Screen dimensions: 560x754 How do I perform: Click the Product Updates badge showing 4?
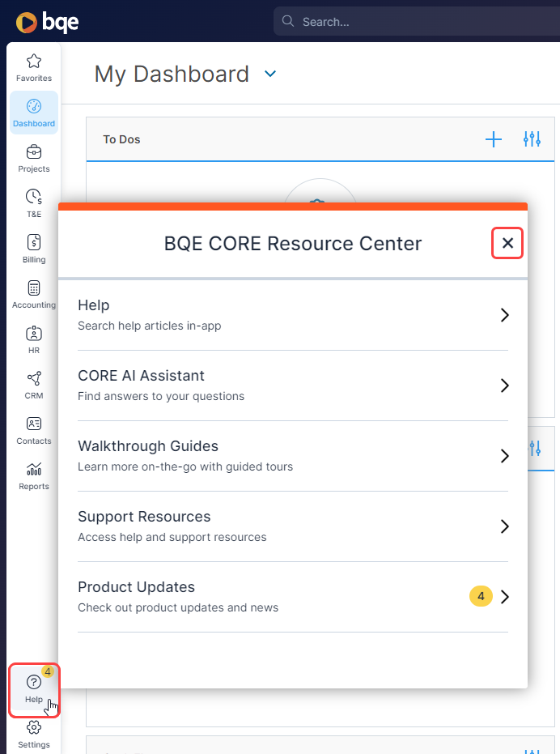point(481,596)
